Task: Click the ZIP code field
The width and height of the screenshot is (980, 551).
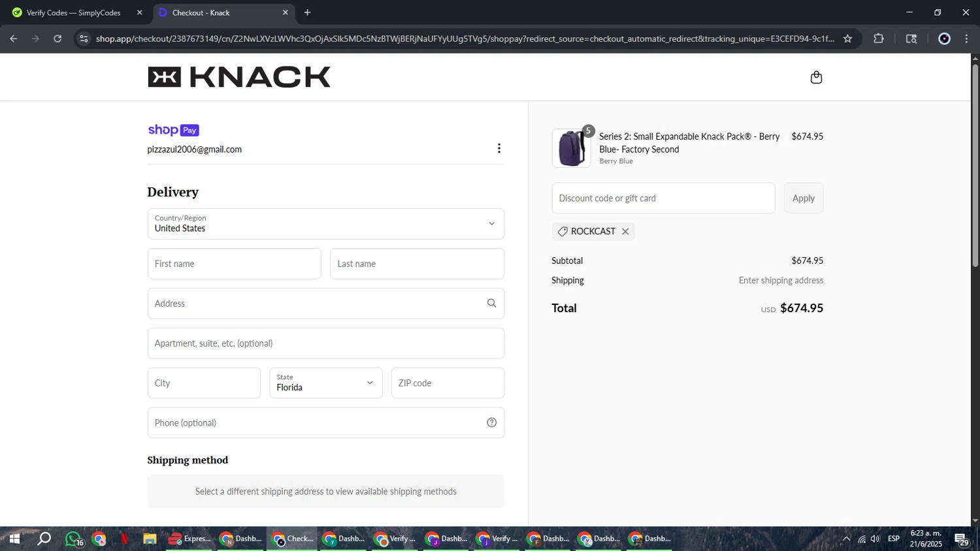Action: [x=448, y=383]
